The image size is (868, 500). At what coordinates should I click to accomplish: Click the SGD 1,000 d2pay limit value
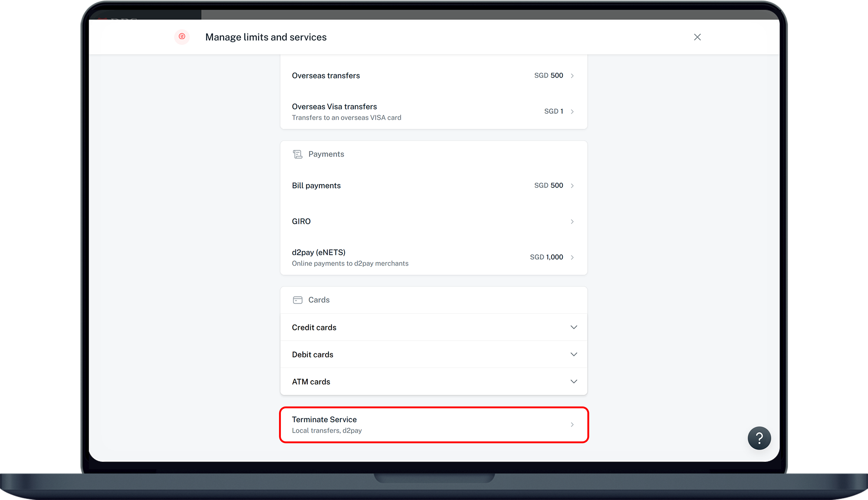546,257
